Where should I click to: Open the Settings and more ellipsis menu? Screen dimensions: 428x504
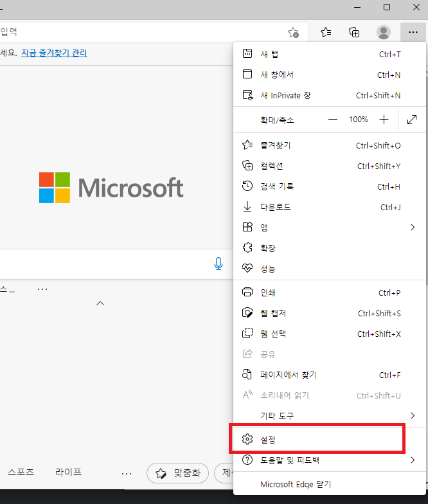tap(413, 32)
